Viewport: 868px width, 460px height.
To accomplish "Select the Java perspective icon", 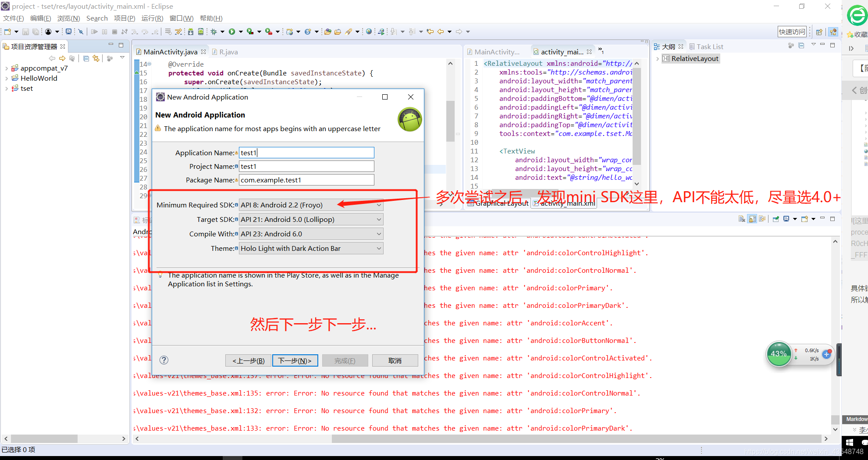I will pos(833,32).
